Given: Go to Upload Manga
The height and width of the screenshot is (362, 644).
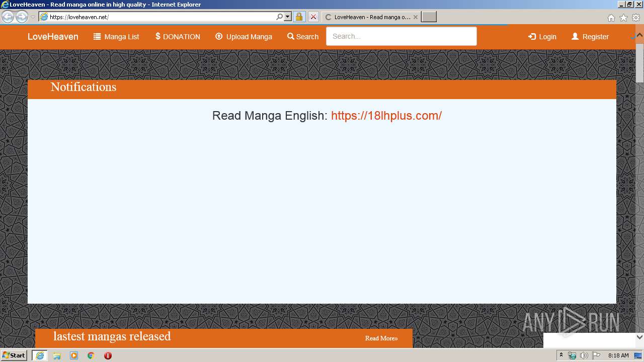Looking at the screenshot, I should pos(244,37).
